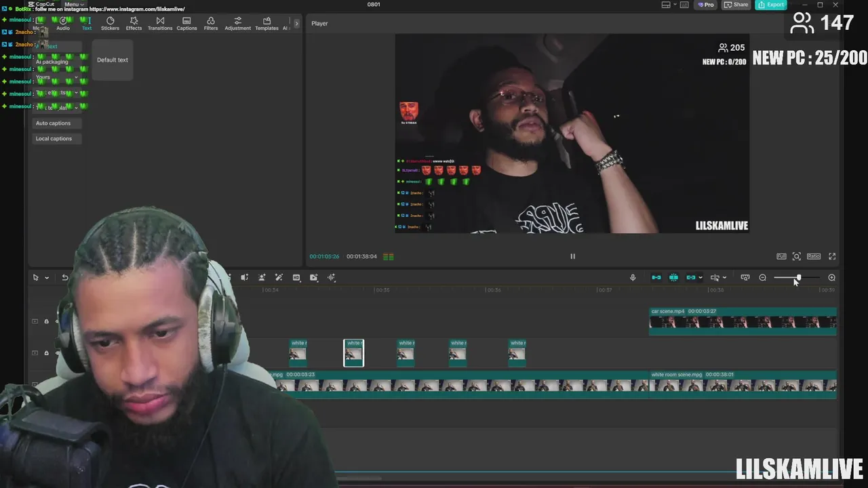Select the car scene.mp4 clip
The height and width of the screenshot is (488, 868).
point(743,321)
